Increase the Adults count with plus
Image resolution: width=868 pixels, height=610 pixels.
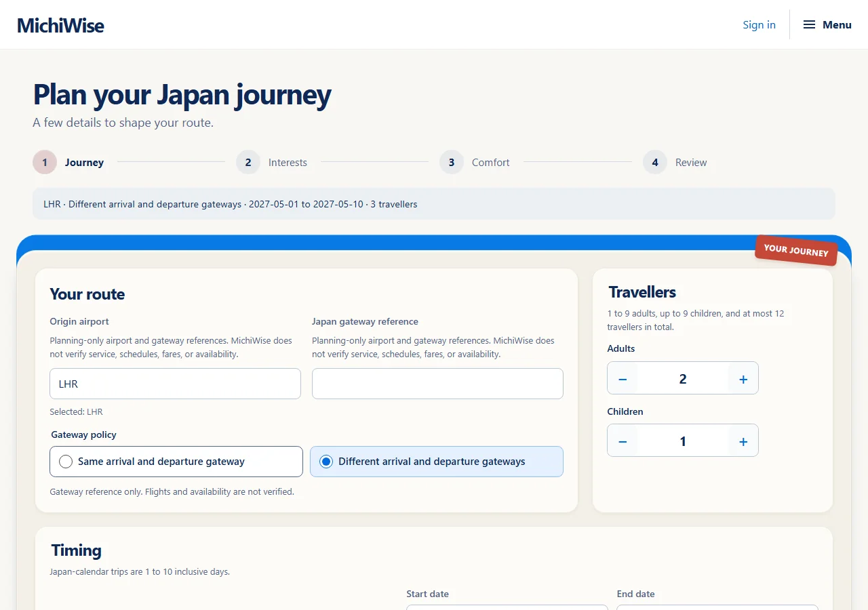tap(743, 378)
